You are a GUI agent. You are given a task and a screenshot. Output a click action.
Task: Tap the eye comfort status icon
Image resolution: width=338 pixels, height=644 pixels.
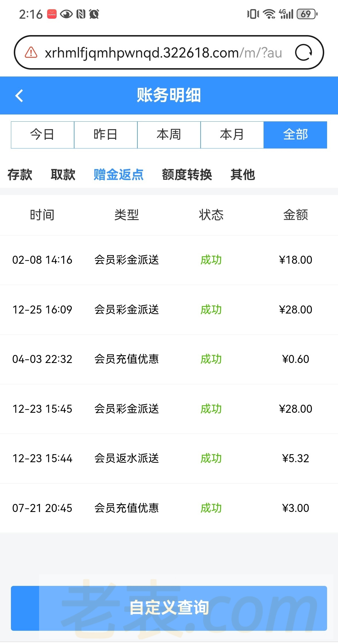66,14
